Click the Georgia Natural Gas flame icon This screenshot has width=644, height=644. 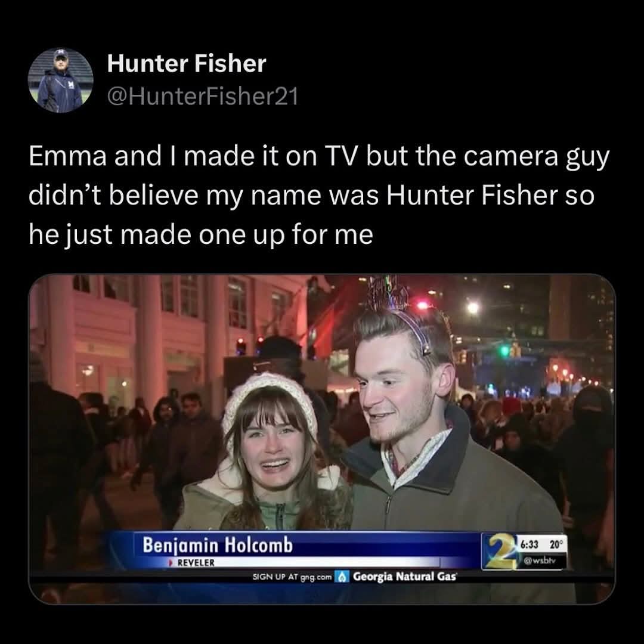[x=341, y=577]
